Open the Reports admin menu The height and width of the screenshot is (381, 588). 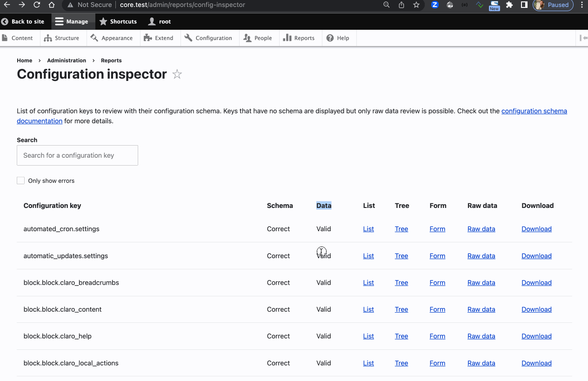(299, 38)
